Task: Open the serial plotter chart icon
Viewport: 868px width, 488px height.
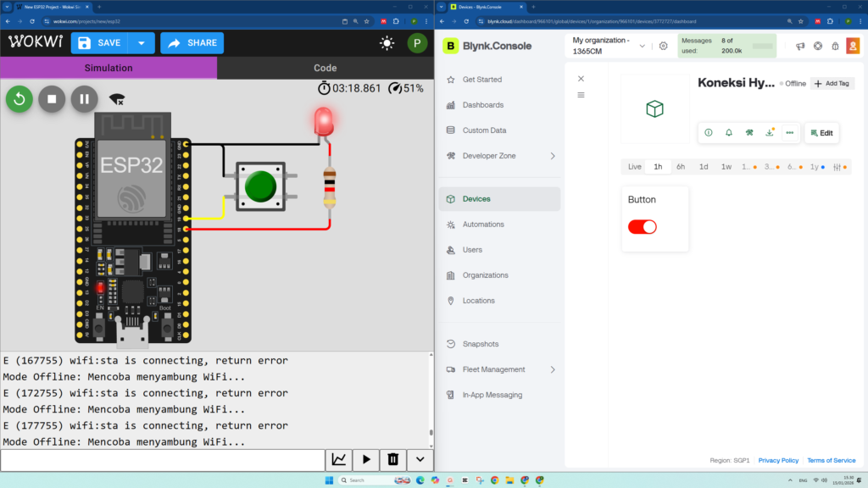Action: [339, 460]
